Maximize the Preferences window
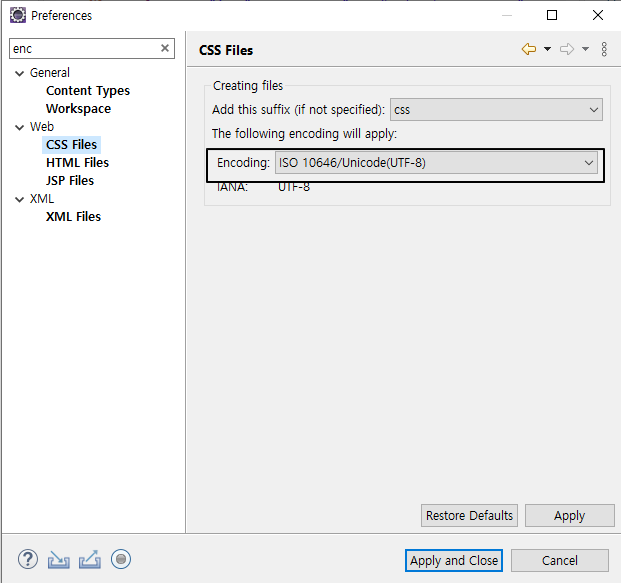Image resolution: width=621 pixels, height=583 pixels. [x=552, y=15]
